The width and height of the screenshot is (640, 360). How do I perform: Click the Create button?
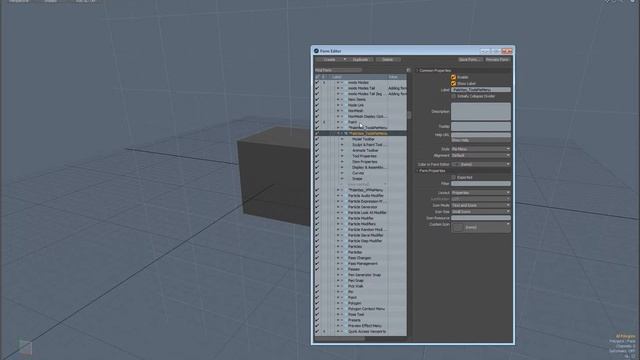coord(329,60)
